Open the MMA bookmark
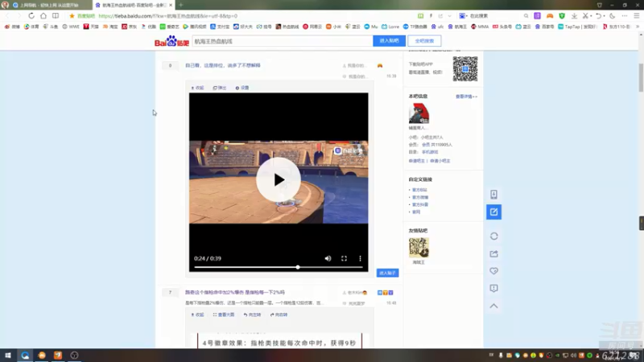644x362 pixels. [x=480, y=27]
